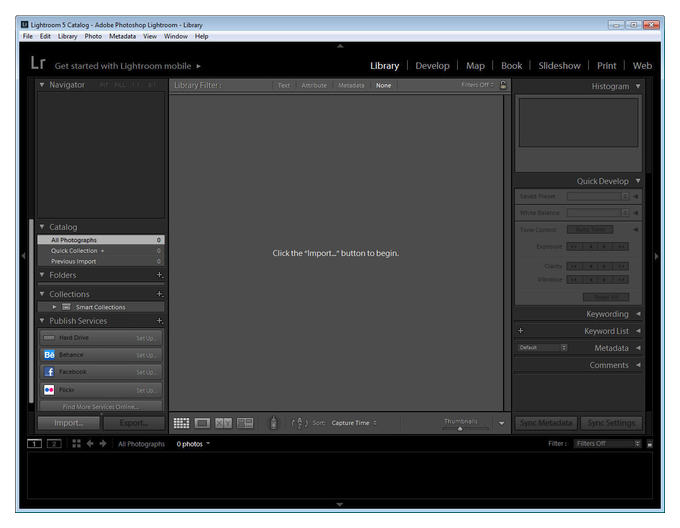Toggle the sort direction icon
This screenshot has width=680, height=528.
[300, 423]
